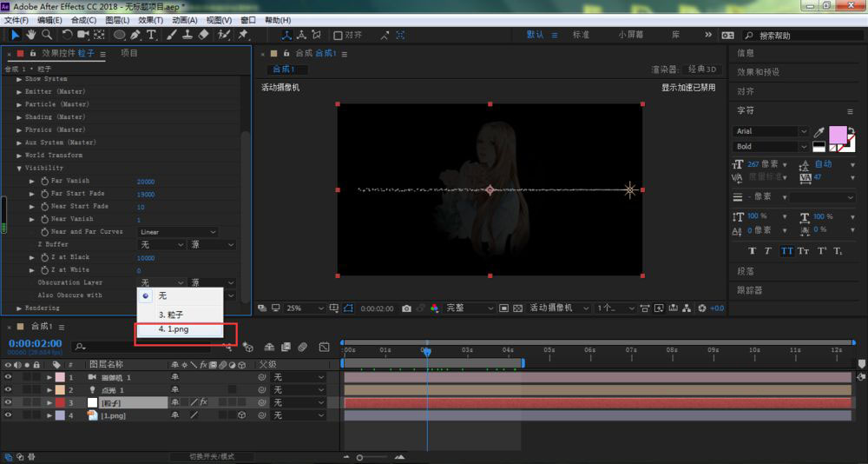Select the Puppet Pin tool
868x464 pixels.
(x=242, y=35)
